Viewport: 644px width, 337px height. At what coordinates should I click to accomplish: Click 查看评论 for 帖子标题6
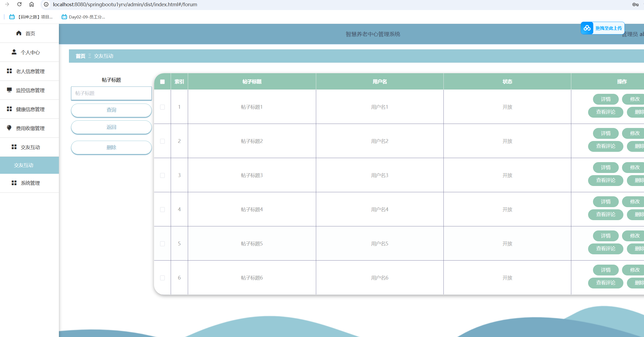(606, 283)
